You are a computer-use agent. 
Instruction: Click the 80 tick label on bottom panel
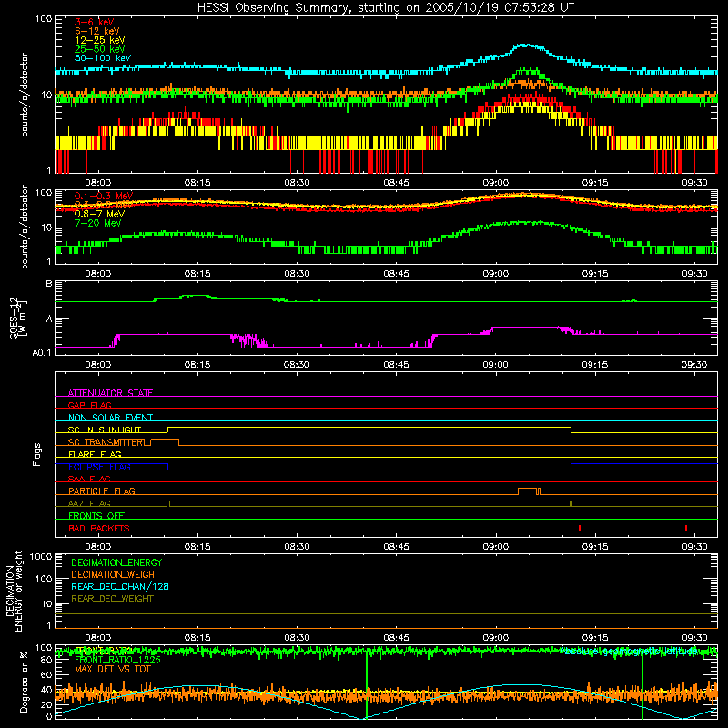coord(46,660)
